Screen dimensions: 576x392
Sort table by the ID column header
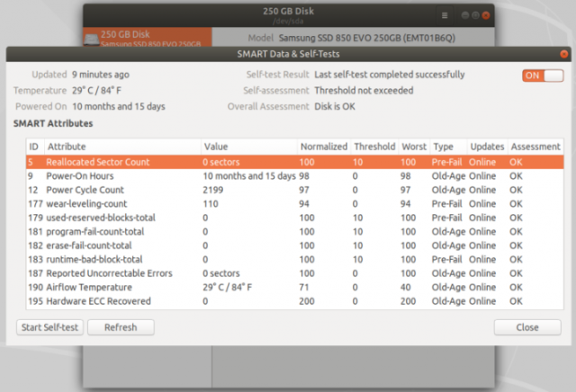click(33, 147)
